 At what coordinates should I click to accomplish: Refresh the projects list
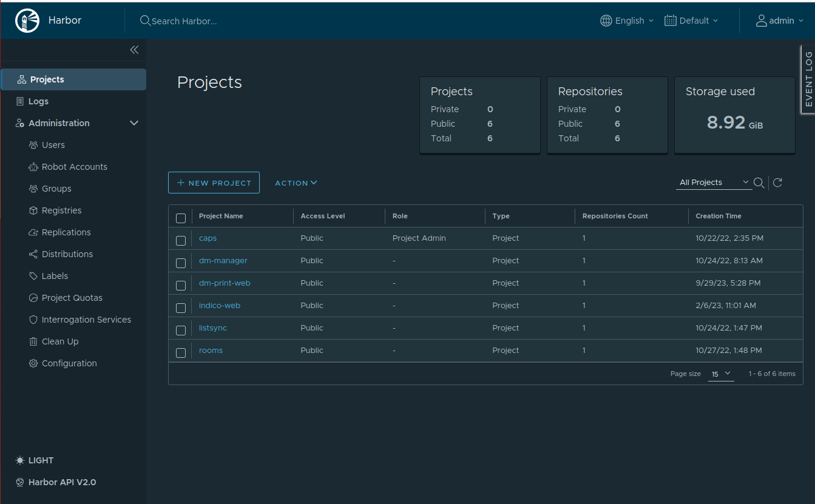(x=777, y=183)
